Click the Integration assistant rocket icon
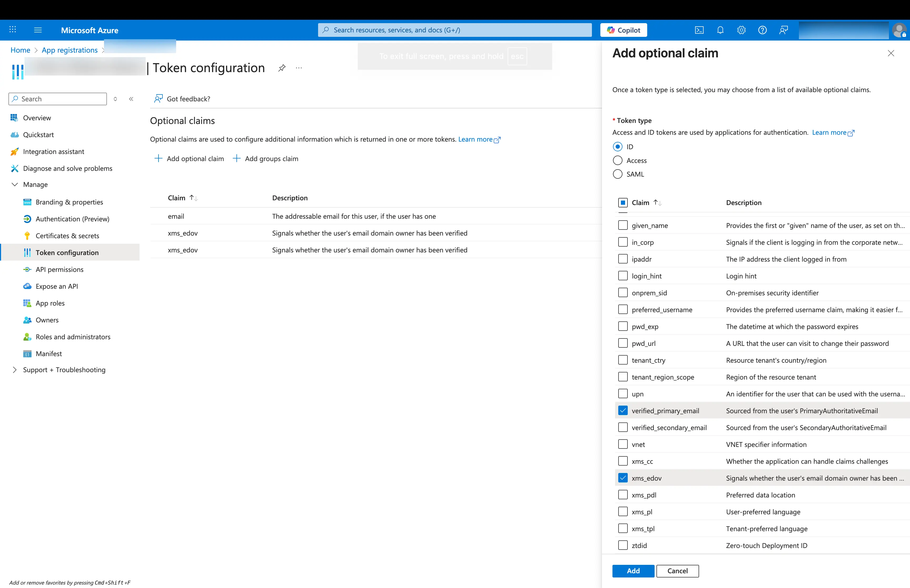The image size is (910, 588). pyautogui.click(x=14, y=152)
